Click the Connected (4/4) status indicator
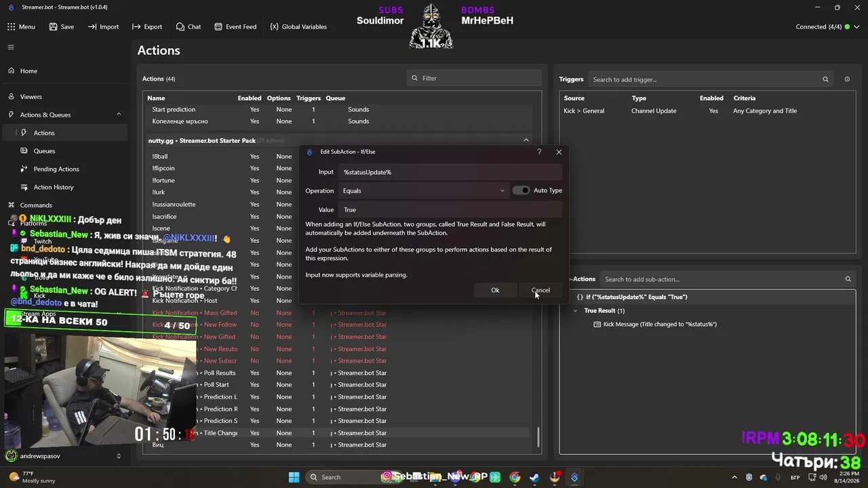This screenshot has height=488, width=868. coord(823,26)
